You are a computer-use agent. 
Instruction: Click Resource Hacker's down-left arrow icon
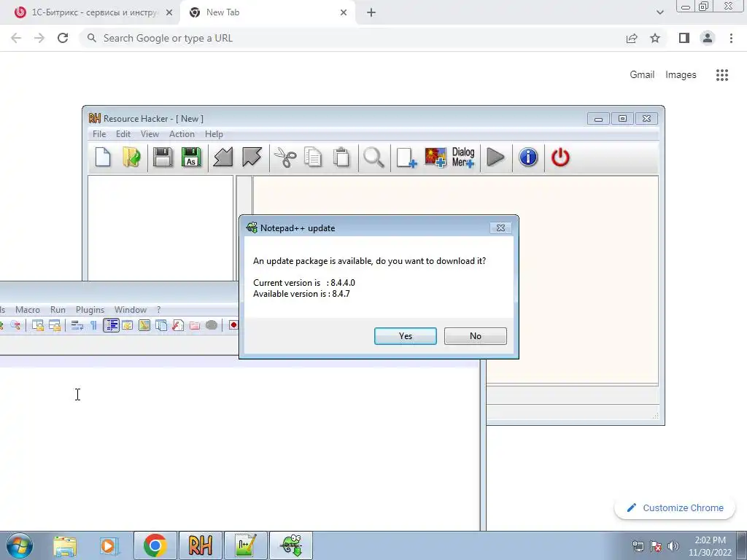pos(223,157)
